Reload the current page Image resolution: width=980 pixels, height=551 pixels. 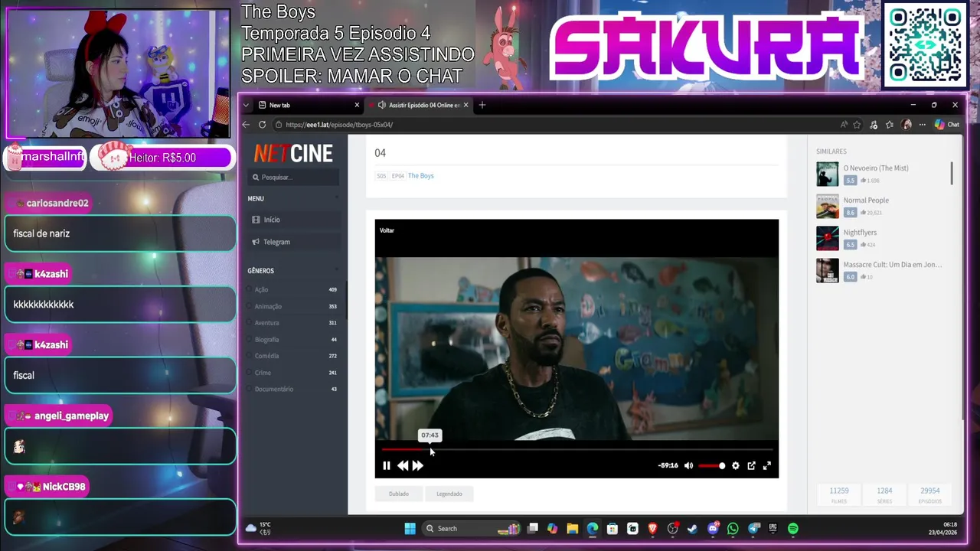[262, 125]
